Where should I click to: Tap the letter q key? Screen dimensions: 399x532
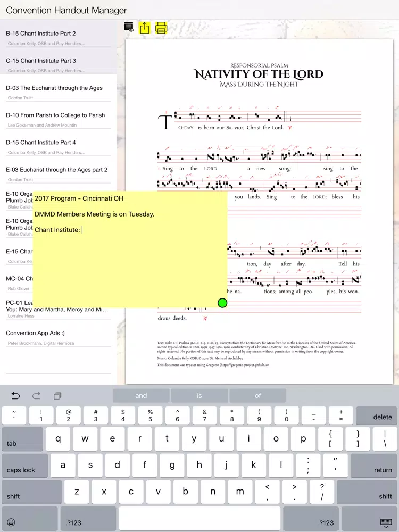pos(58,439)
